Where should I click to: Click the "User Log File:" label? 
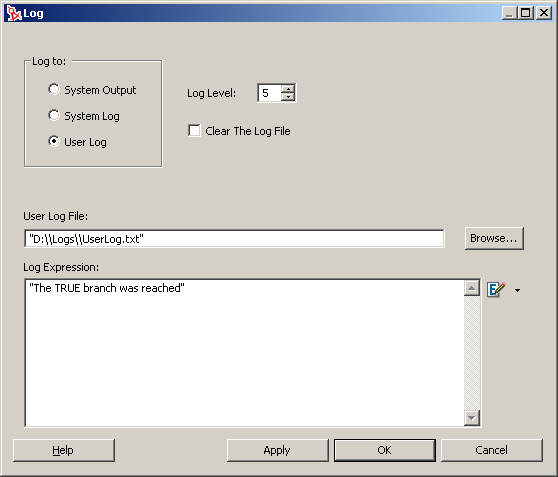click(x=56, y=216)
